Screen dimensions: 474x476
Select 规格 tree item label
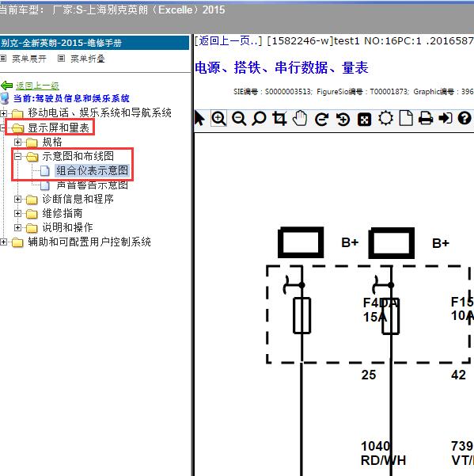tap(52, 142)
